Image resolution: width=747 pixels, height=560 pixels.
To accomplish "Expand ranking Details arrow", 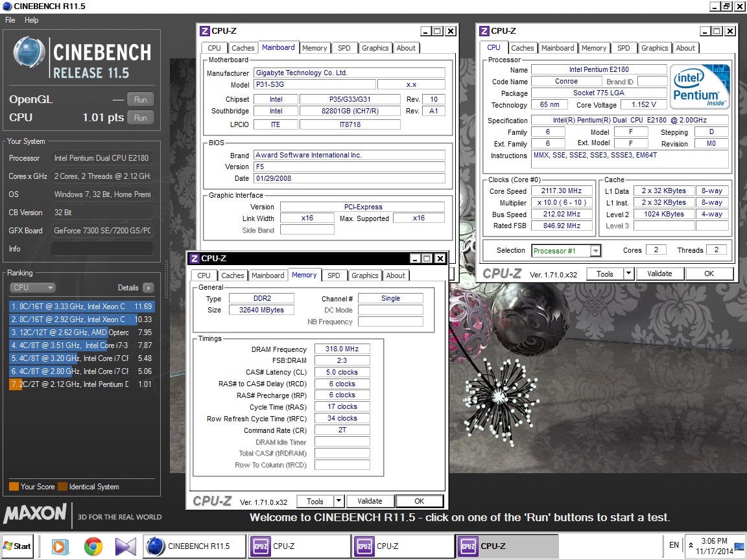I will click(148, 288).
